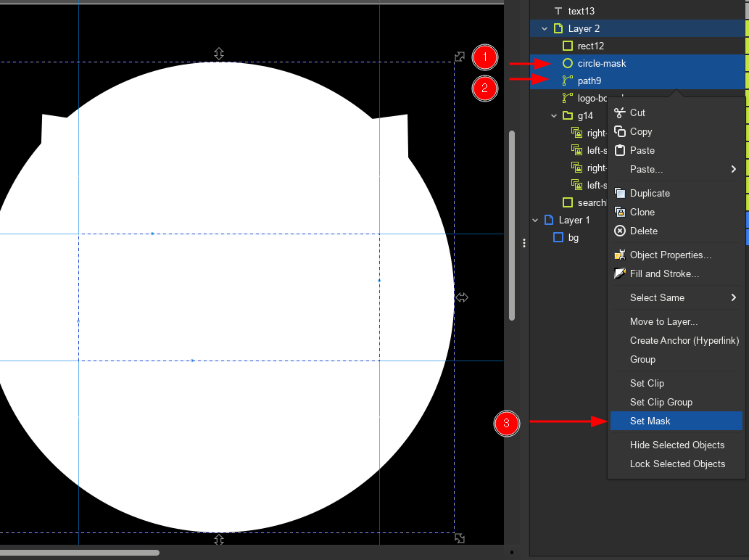Choose Set Mask from context menu
749x560 pixels.
[x=676, y=421]
